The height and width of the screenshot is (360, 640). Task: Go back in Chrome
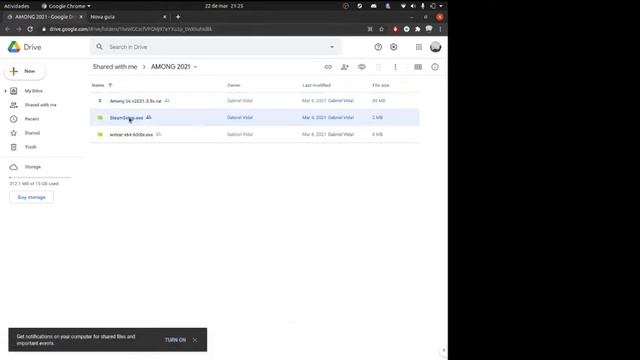[8, 29]
